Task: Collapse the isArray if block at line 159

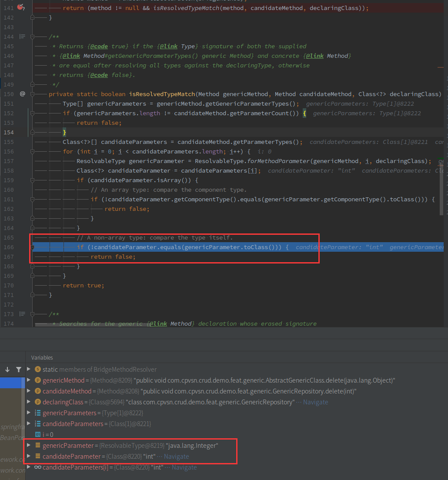Action: [x=32, y=180]
